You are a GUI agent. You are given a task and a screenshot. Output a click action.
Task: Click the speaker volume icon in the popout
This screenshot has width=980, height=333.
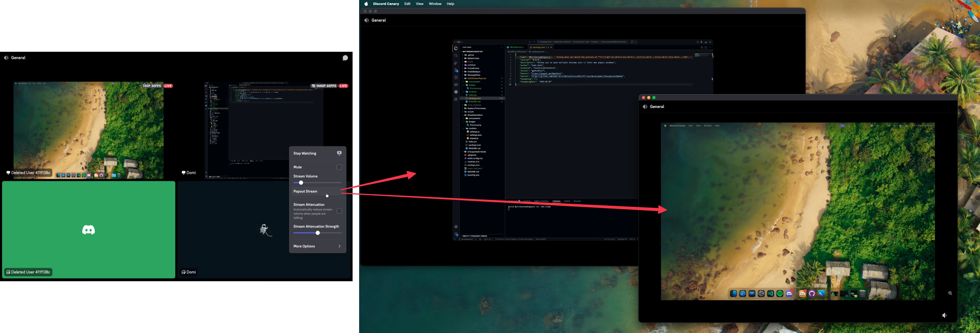pyautogui.click(x=944, y=315)
